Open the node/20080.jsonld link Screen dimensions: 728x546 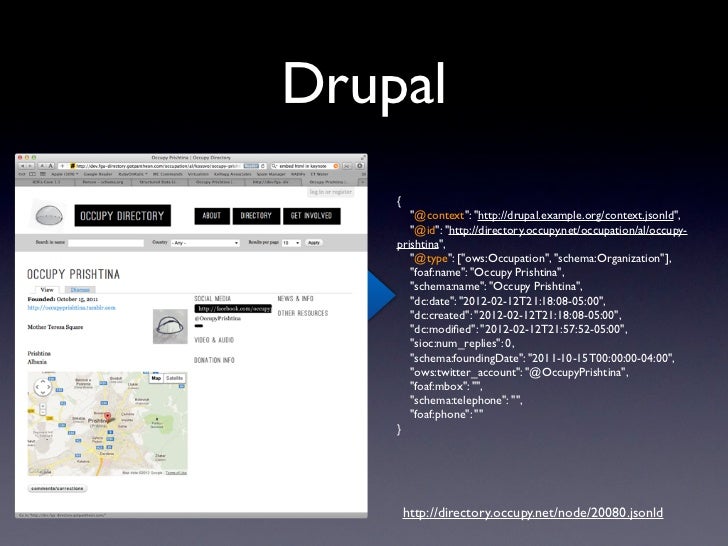[x=533, y=513]
